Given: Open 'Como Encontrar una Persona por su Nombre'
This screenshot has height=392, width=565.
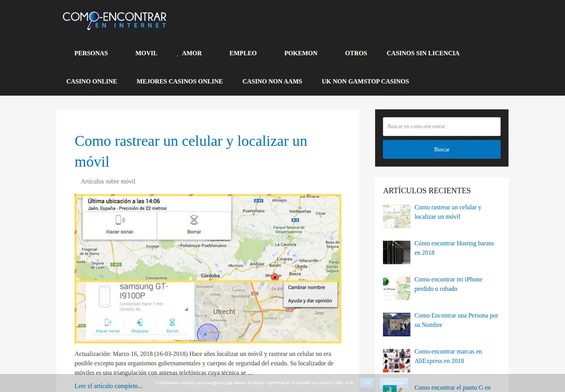Looking at the screenshot, I should point(456,320).
